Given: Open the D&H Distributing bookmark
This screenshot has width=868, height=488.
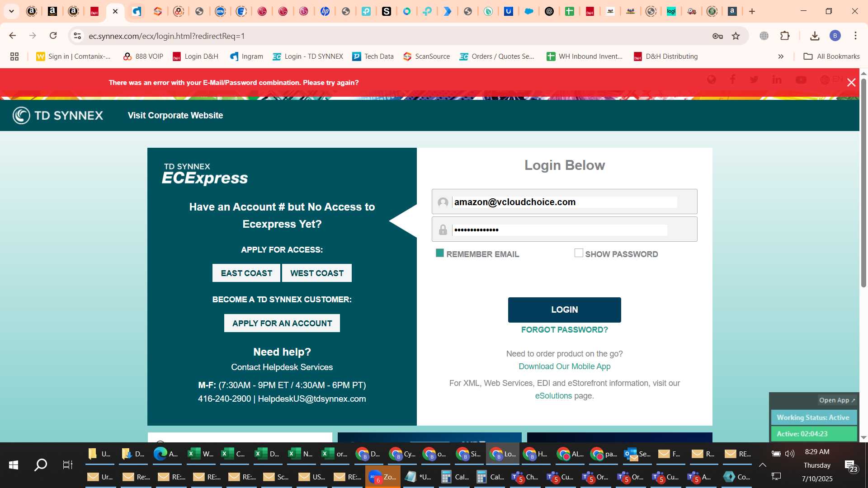Looking at the screenshot, I should tap(665, 56).
